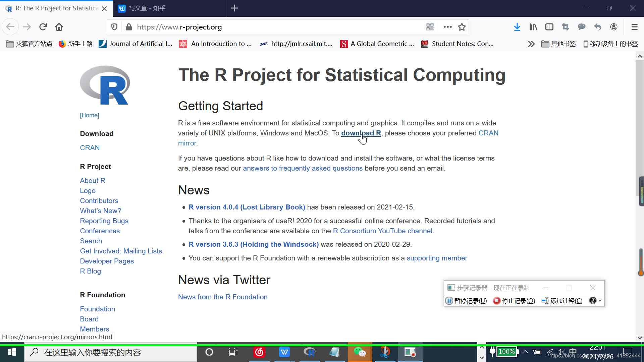Screen dimensions: 644x362
Task: Show more bookmarks chevron
Action: 531,44
